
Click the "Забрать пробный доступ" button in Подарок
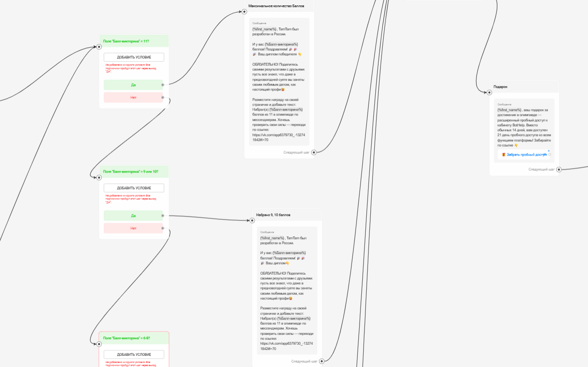point(524,154)
